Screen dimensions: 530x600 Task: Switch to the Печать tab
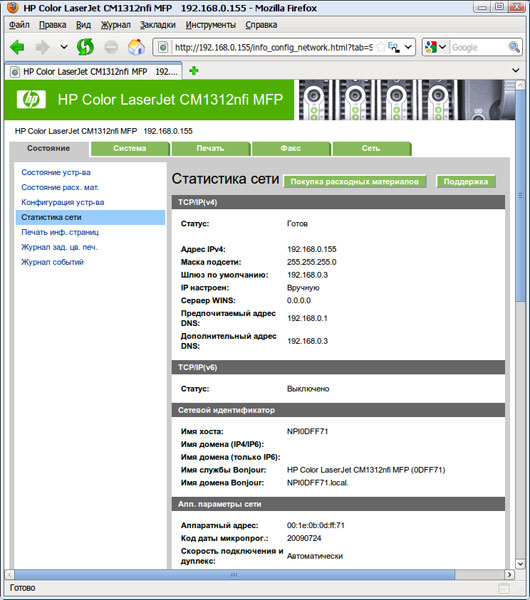click(210, 148)
